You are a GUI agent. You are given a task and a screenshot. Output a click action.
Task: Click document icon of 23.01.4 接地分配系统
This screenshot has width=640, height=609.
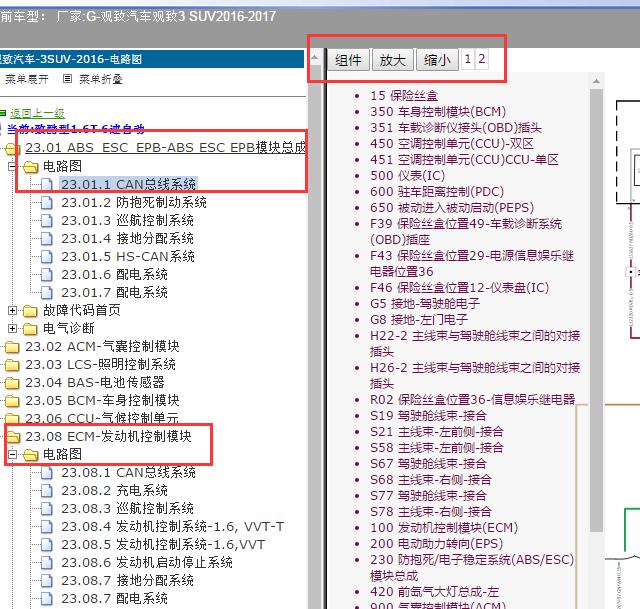[47, 238]
